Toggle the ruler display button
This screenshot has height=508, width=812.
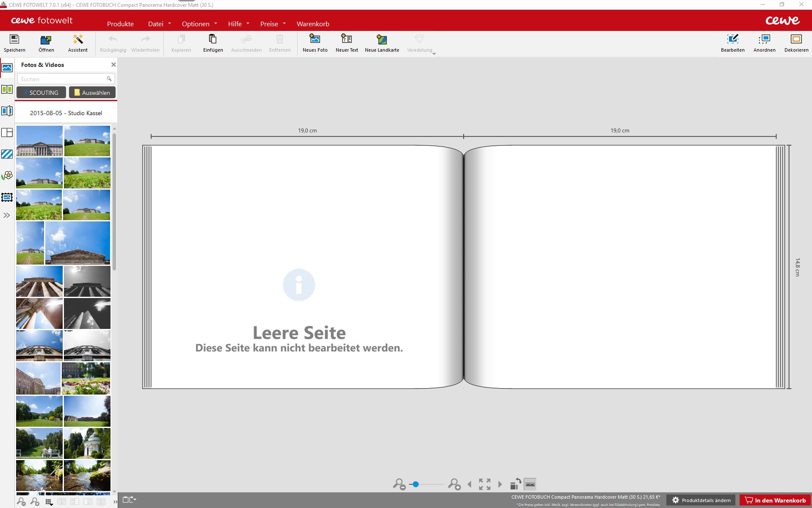pyautogui.click(x=530, y=484)
